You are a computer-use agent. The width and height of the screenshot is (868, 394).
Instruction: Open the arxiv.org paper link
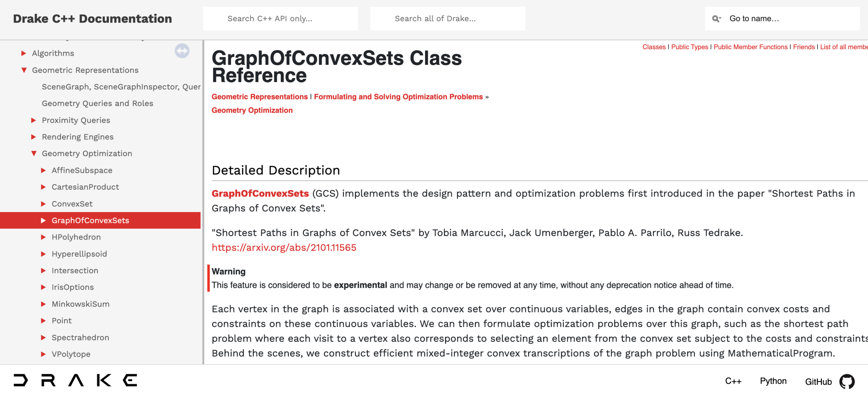click(284, 248)
